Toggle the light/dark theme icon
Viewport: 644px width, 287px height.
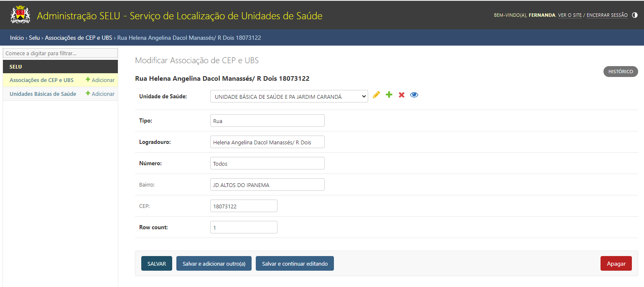(635, 15)
